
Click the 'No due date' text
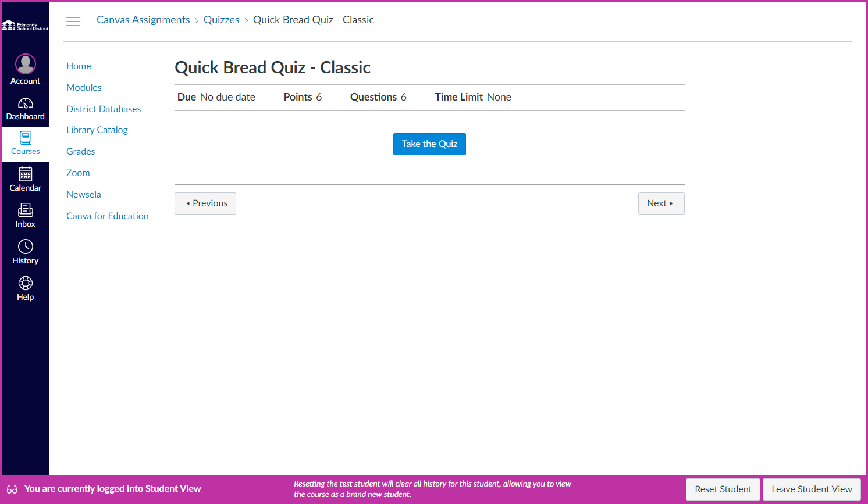coord(227,97)
